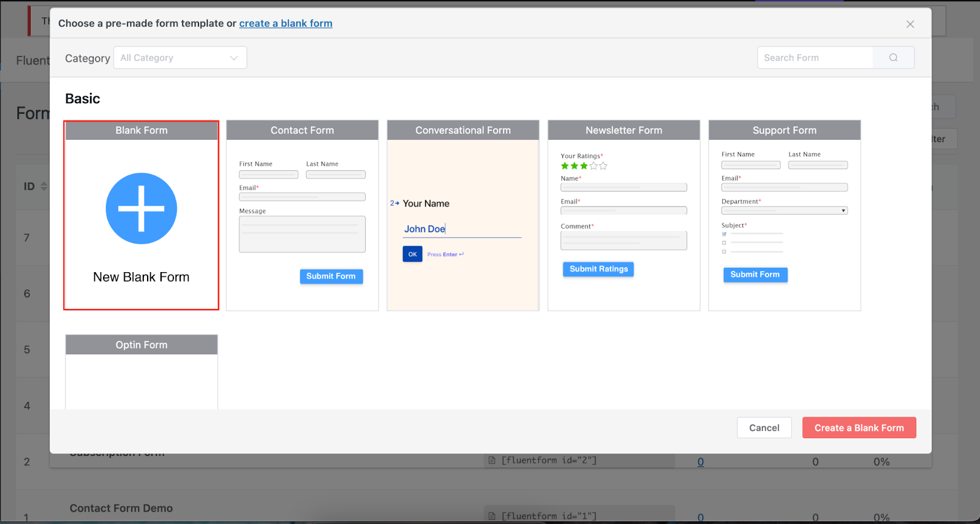Click the copy icon beside fluentform id="2"
Viewport: 980px width, 524px height.
point(492,460)
